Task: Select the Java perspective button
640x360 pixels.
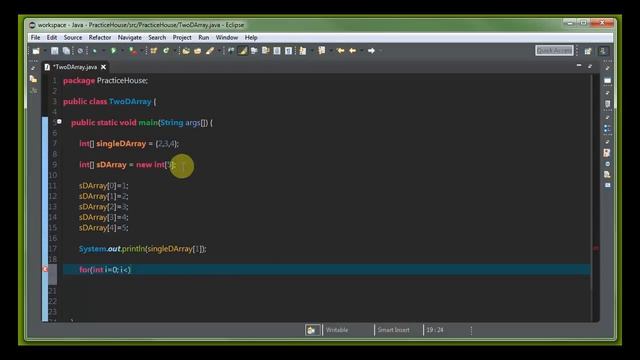Action: [x=603, y=51]
